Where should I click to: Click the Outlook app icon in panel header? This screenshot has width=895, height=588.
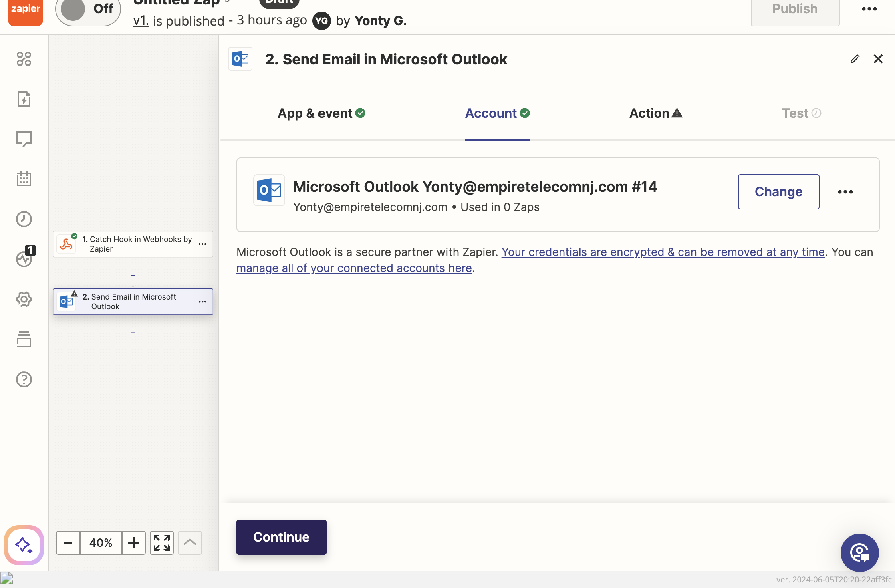coord(240,59)
